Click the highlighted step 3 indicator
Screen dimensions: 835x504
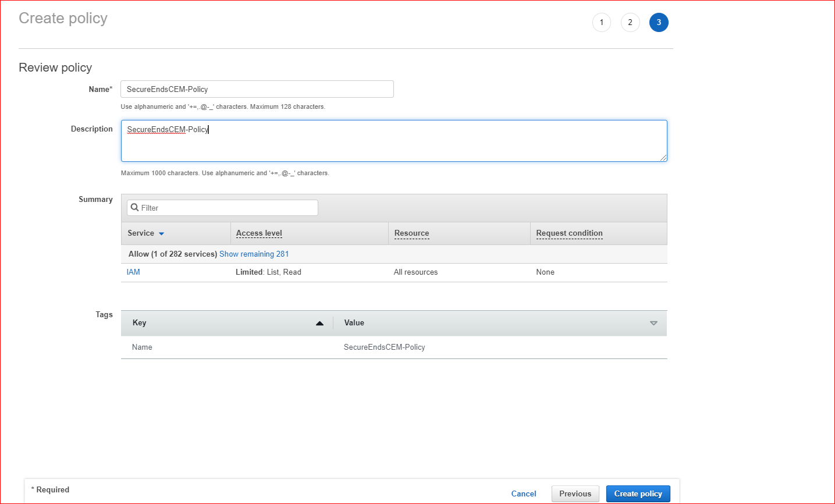(x=659, y=22)
